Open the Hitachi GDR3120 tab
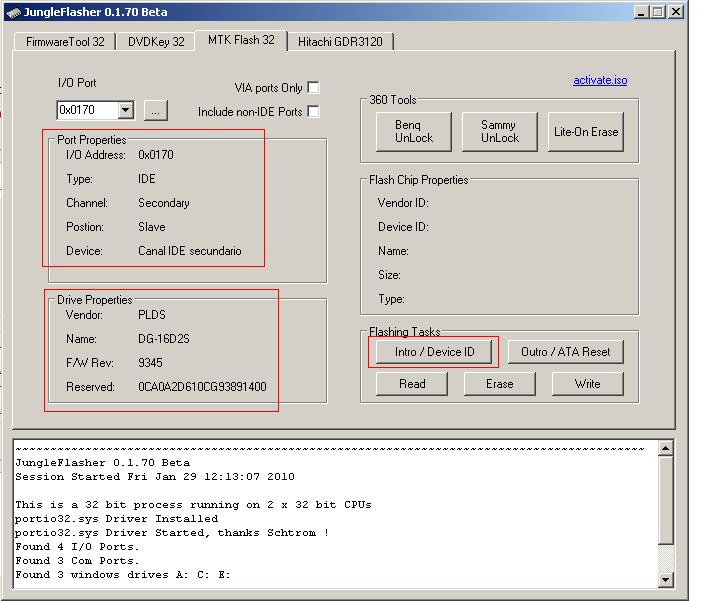This screenshot has width=720, height=601. 340,42
